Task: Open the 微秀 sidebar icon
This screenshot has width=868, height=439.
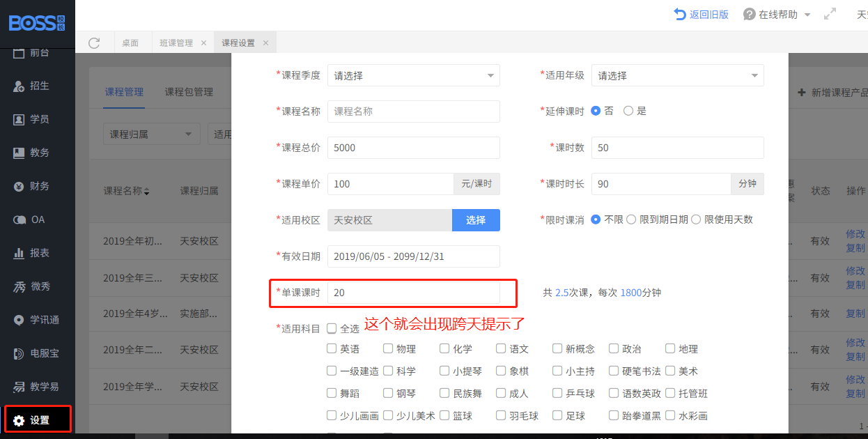Action: pyautogui.click(x=19, y=286)
